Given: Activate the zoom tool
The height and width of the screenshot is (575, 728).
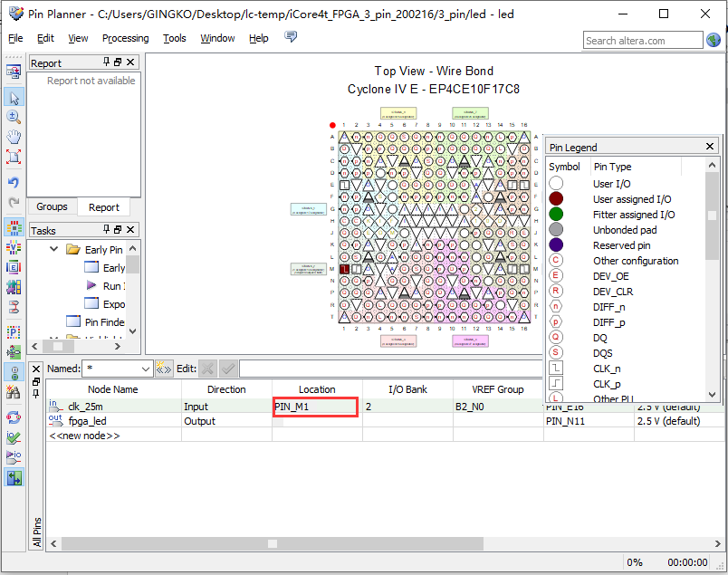Looking at the screenshot, I should pos(14,117).
